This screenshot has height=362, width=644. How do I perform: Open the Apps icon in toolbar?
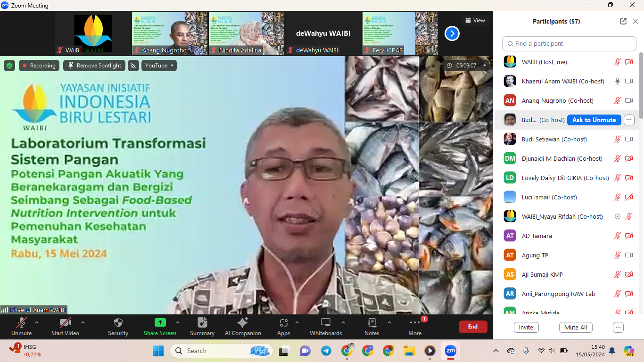(x=283, y=323)
